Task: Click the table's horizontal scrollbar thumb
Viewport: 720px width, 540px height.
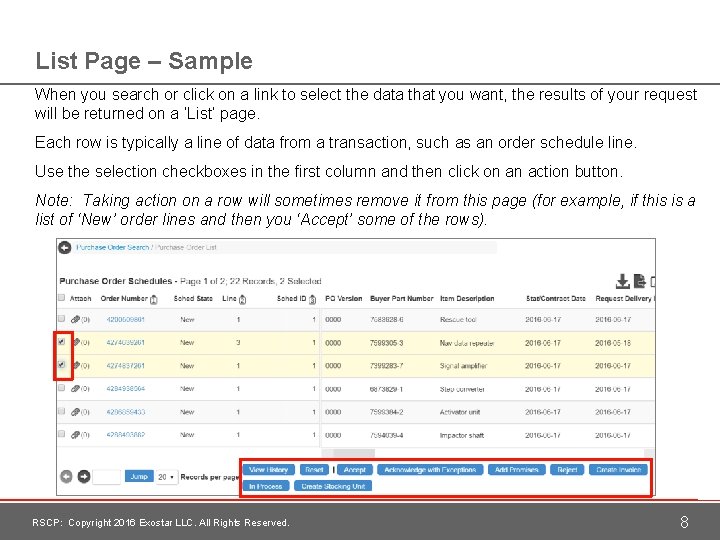Action: click(x=354, y=454)
